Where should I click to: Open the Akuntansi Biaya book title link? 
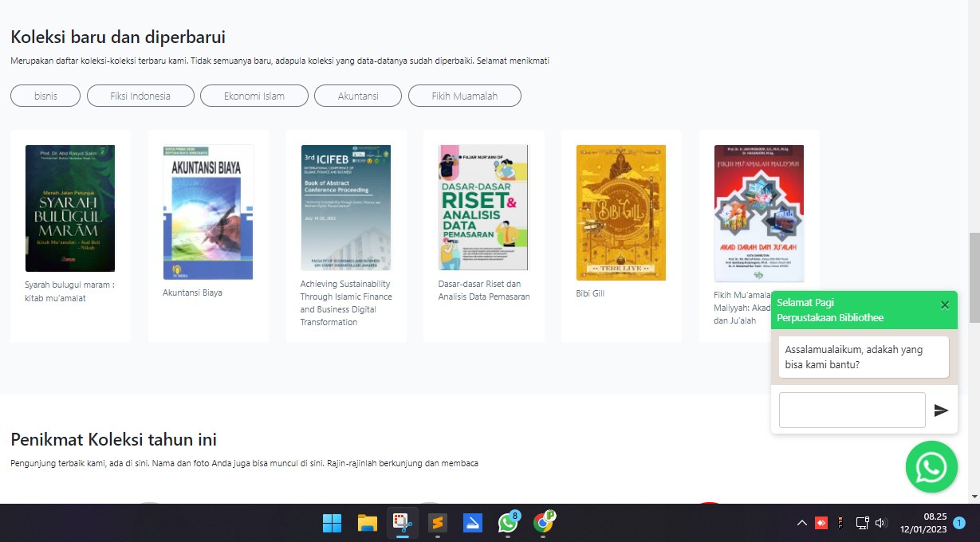pyautogui.click(x=192, y=293)
